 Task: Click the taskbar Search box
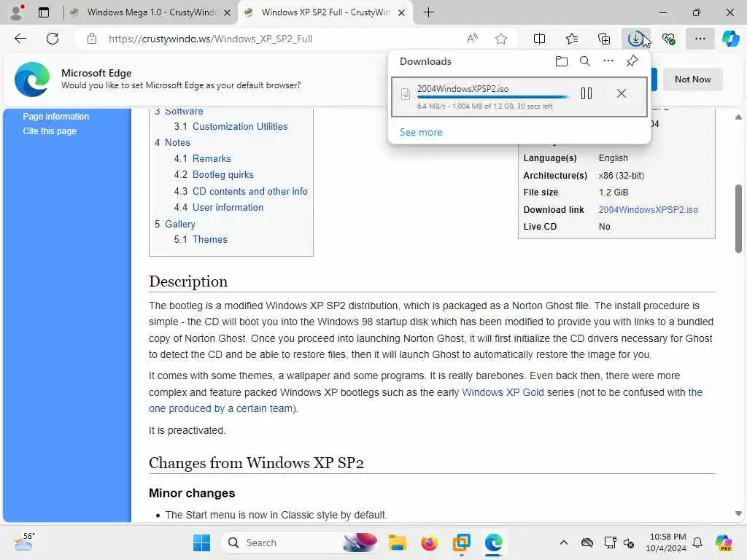click(x=300, y=542)
